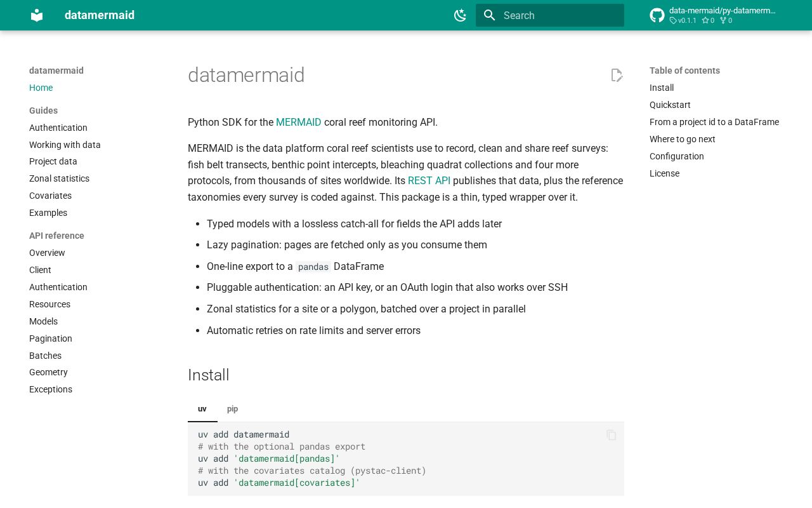Open the API reference Overview page
The image size is (812, 508).
pyautogui.click(x=47, y=253)
